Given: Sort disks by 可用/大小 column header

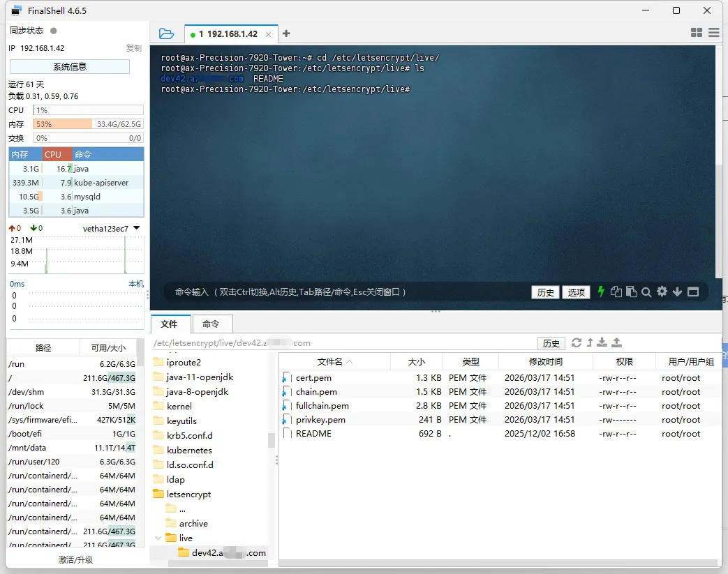Looking at the screenshot, I should pos(108,347).
